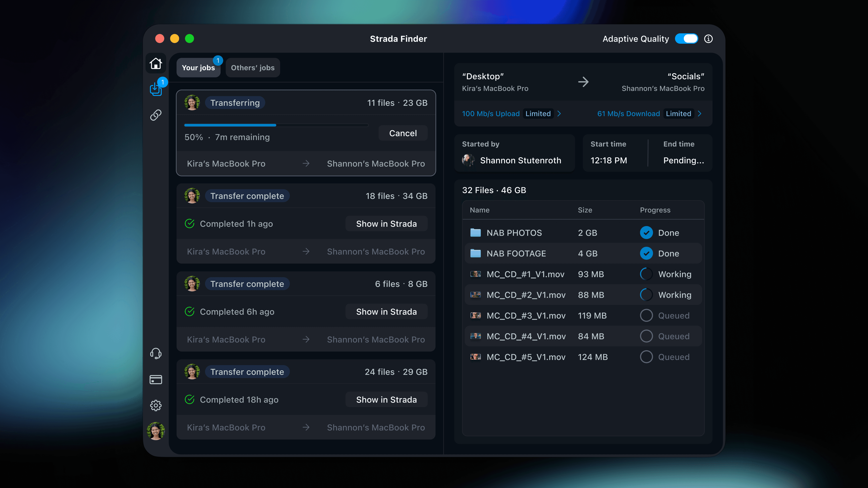Click the Done checkmark for NAB PHOTOS

pos(646,233)
